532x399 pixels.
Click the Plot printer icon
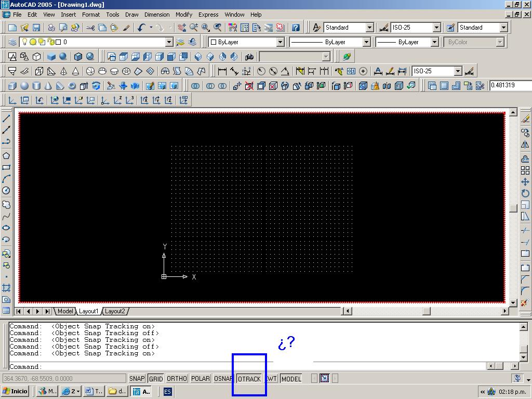click(51, 28)
